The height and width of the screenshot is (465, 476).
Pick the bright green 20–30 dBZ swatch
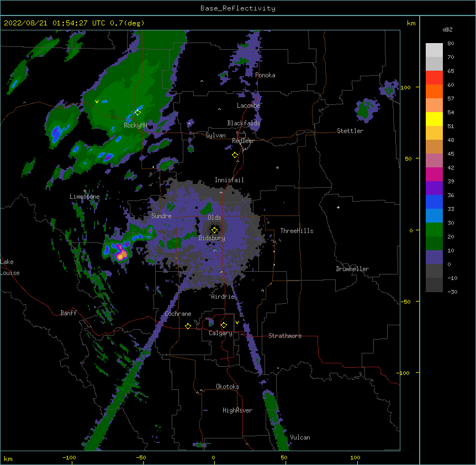point(434,230)
